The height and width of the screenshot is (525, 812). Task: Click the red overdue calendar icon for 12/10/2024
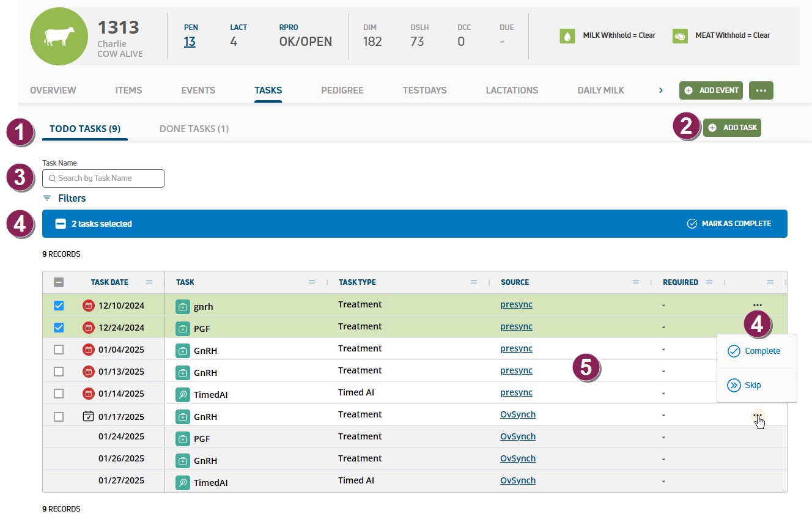pos(89,306)
